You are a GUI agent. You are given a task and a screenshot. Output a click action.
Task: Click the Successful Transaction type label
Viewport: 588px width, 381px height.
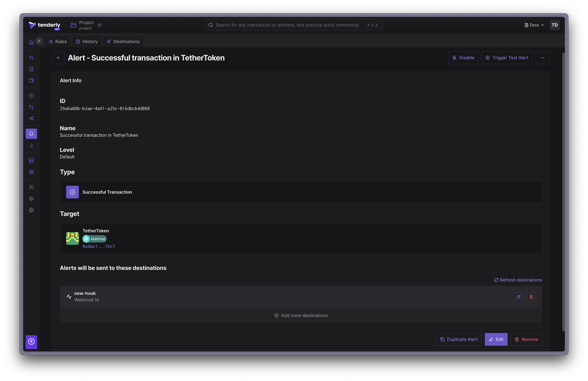(x=107, y=192)
